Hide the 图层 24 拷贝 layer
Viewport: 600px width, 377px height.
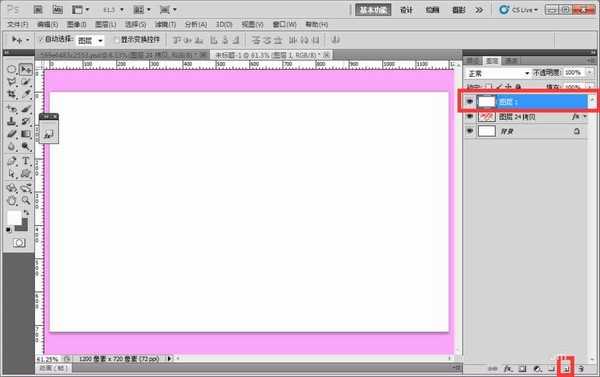[x=470, y=116]
